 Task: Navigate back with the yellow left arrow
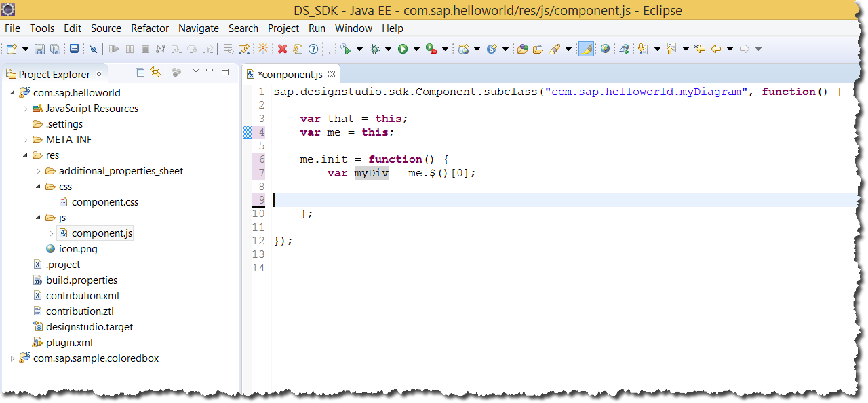[716, 49]
